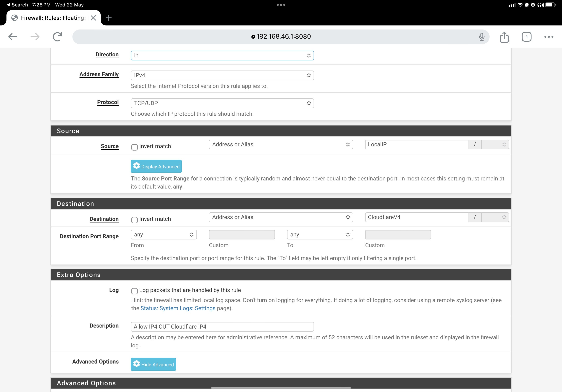Image resolution: width=562 pixels, height=392 pixels.
Task: Go forward with the browser forward arrow
Action: [35, 37]
